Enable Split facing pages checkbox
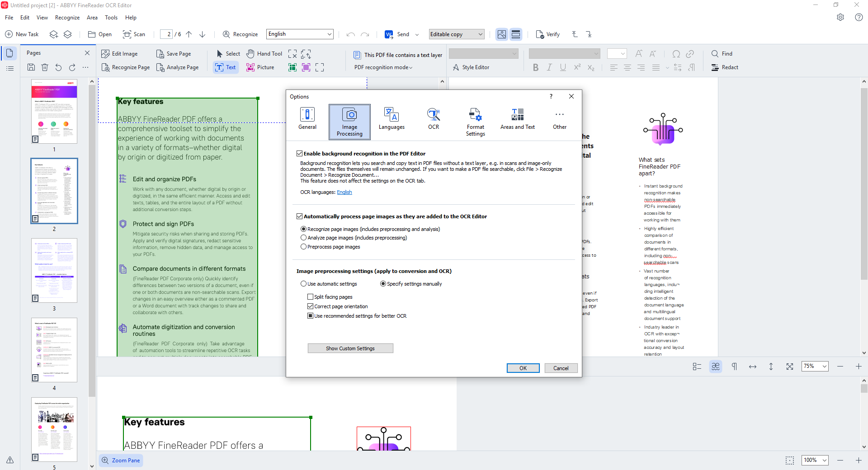The image size is (868, 470). pos(310,297)
